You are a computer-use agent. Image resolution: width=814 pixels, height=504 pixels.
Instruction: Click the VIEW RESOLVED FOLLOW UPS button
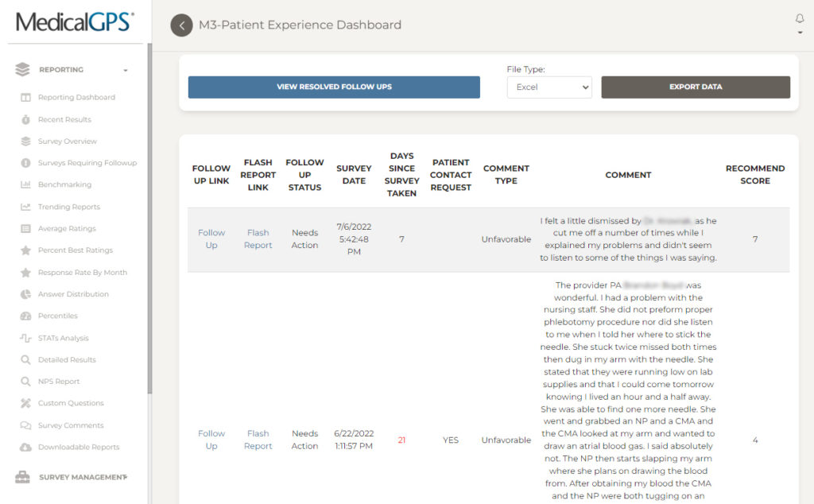pyautogui.click(x=333, y=87)
